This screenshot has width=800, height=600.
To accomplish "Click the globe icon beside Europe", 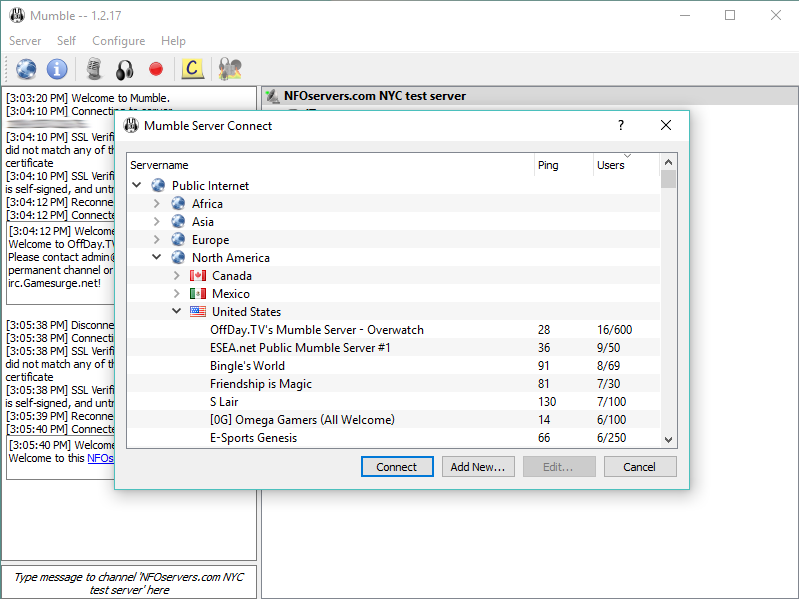I will [x=178, y=239].
